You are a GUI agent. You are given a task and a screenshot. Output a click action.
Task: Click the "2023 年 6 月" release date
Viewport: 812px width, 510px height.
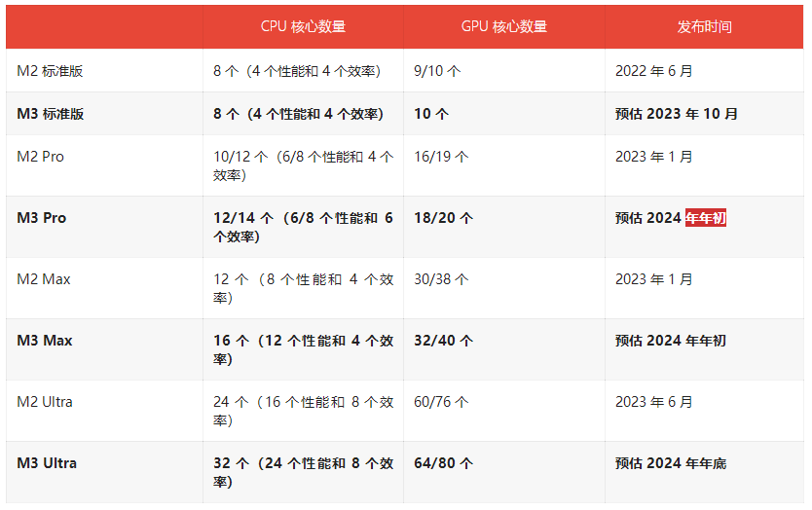pyautogui.click(x=654, y=402)
